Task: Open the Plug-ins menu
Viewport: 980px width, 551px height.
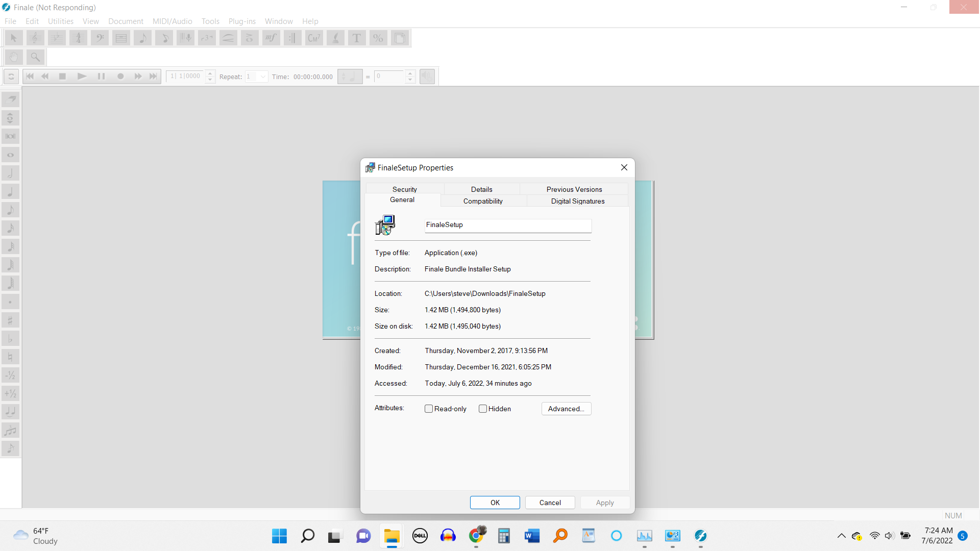Action: [242, 21]
